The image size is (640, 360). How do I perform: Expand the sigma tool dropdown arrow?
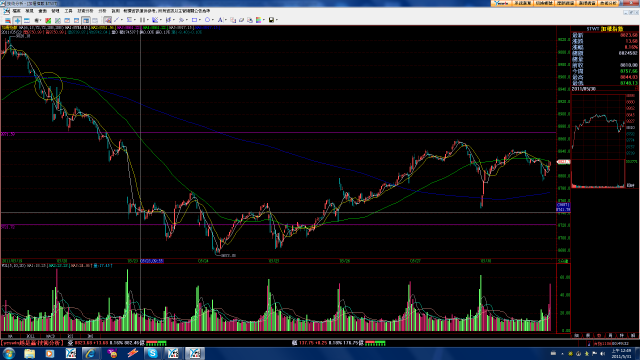pyautogui.click(x=135, y=20)
